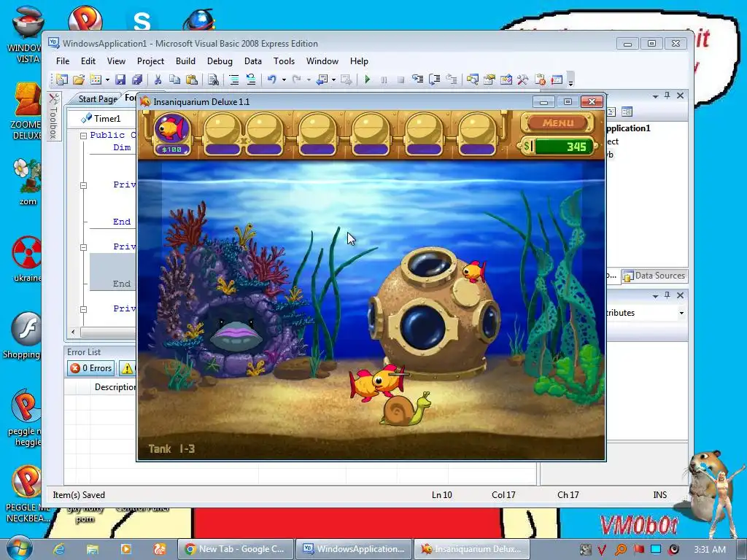Screen dimensions: 747x560
Task: Switch to WindowsApplication taskbar button
Action: click(x=354, y=548)
